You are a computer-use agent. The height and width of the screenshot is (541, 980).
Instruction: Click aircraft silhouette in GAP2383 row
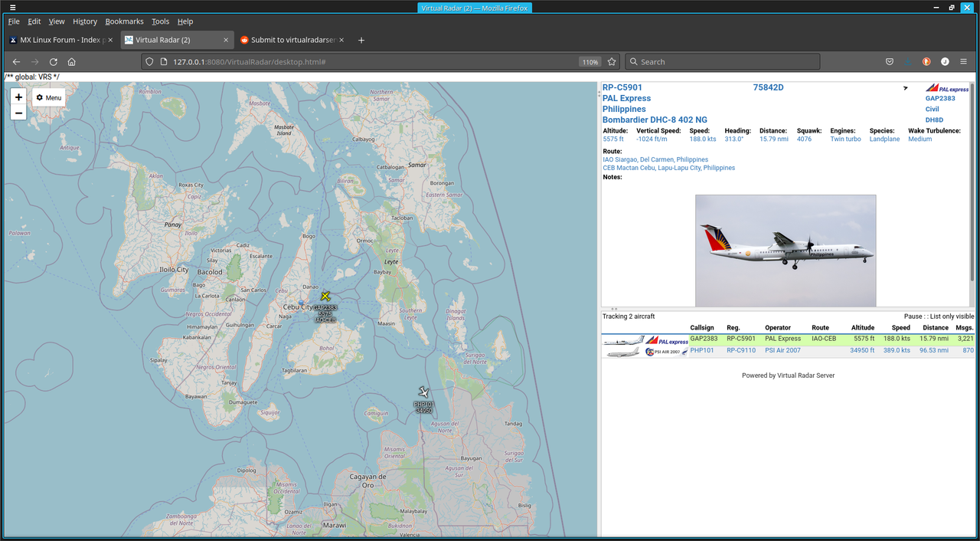pos(622,339)
